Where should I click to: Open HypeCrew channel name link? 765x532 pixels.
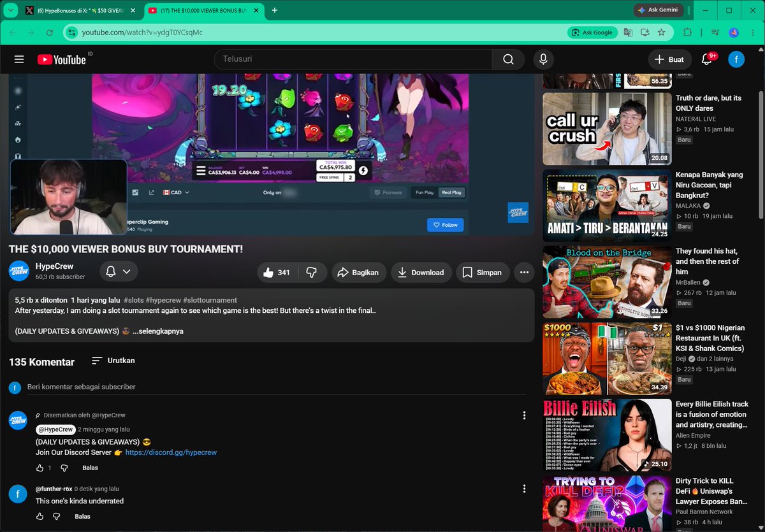click(x=54, y=266)
